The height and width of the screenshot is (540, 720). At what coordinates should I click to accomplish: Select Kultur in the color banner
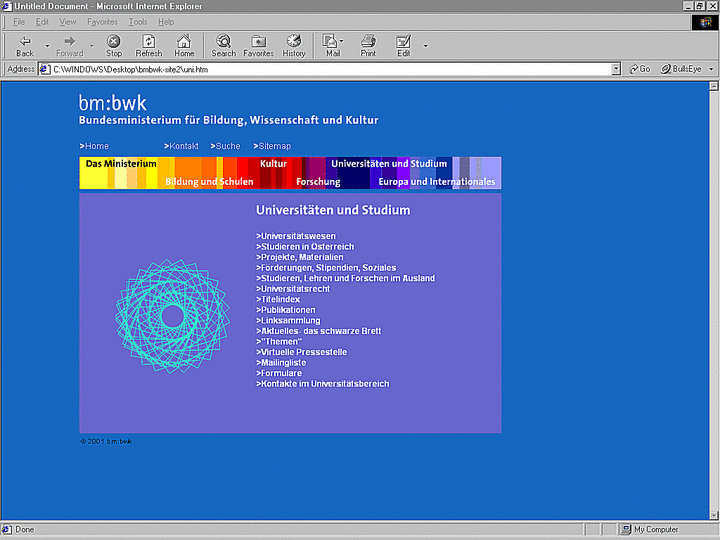click(273, 163)
